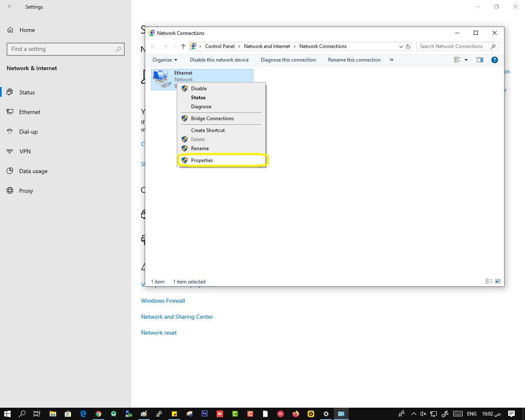The image size is (525, 420).
Task: Toggle the preview pane icon
Action: tap(480, 60)
